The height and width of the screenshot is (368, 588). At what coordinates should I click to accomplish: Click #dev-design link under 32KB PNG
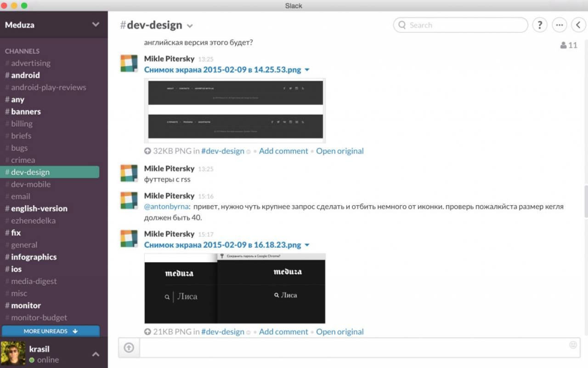point(223,151)
